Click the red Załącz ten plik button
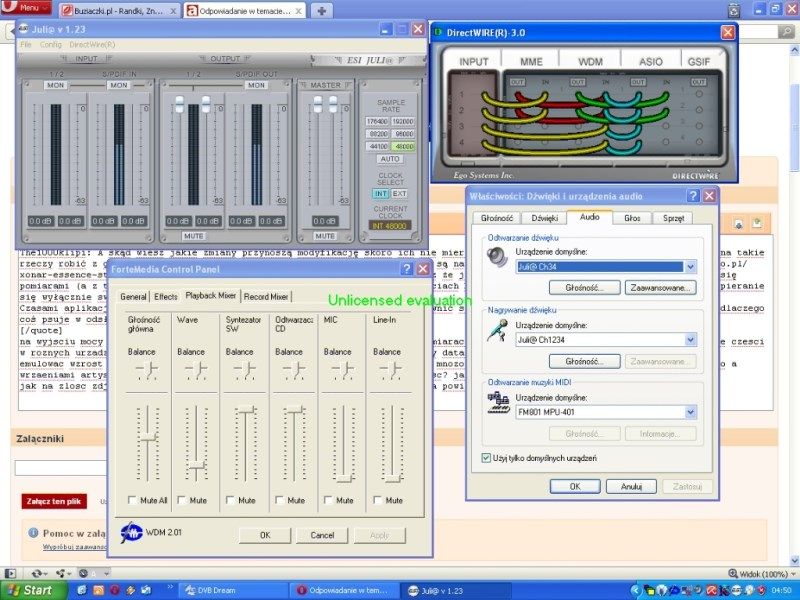Image resolution: width=800 pixels, height=600 pixels. [54, 502]
